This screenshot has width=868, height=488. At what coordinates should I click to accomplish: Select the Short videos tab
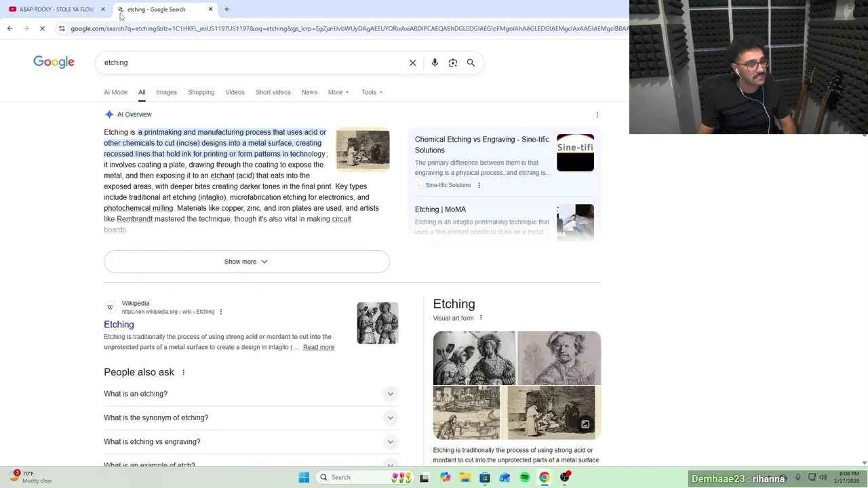pos(273,92)
